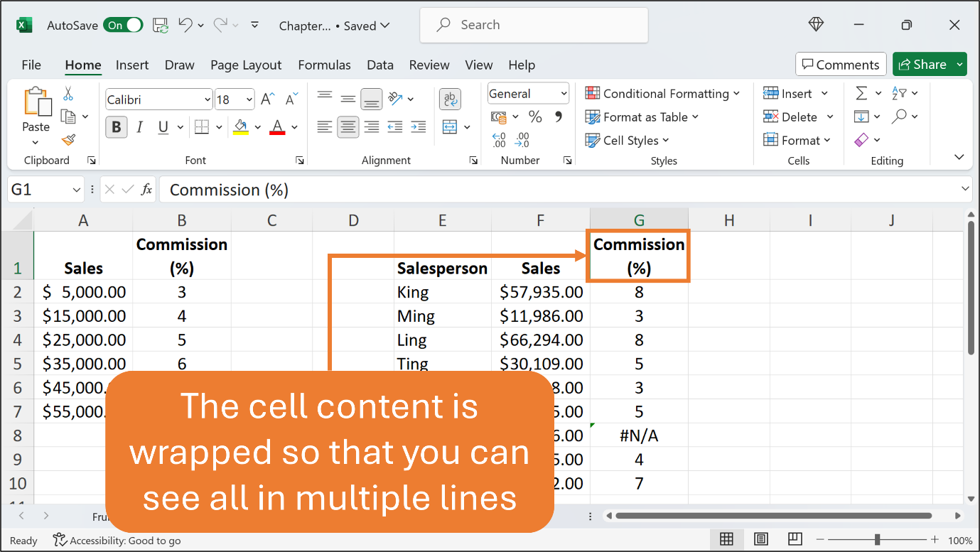Middle-align the cell content
The height and width of the screenshot is (552, 980).
348,99
